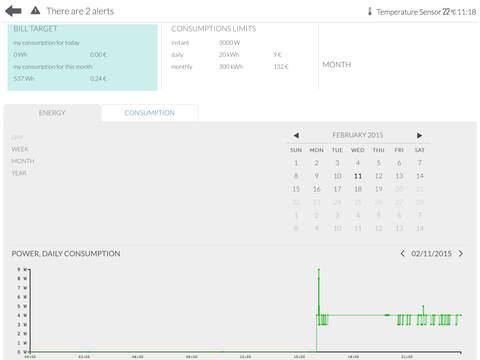Pick February 2 on the calendar
This screenshot has width=480, height=360.
click(316, 163)
